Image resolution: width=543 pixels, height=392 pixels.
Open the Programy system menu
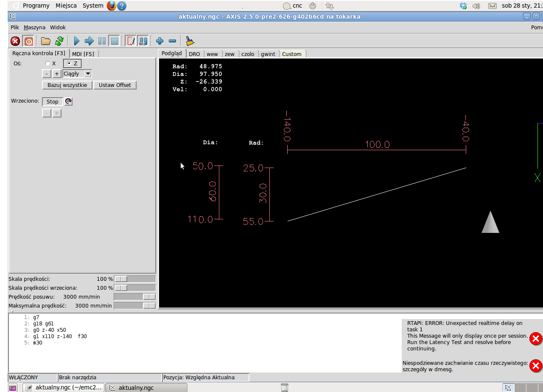(x=36, y=6)
